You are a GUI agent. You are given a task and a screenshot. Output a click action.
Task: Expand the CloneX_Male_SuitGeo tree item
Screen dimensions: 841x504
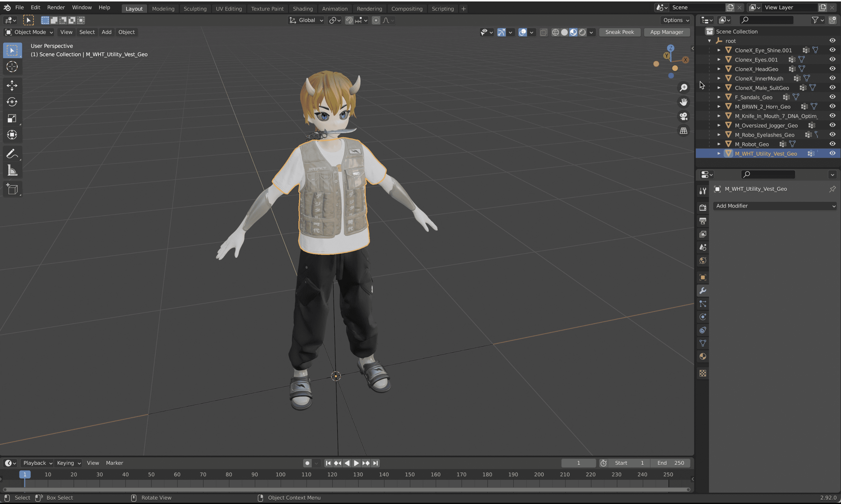719,88
